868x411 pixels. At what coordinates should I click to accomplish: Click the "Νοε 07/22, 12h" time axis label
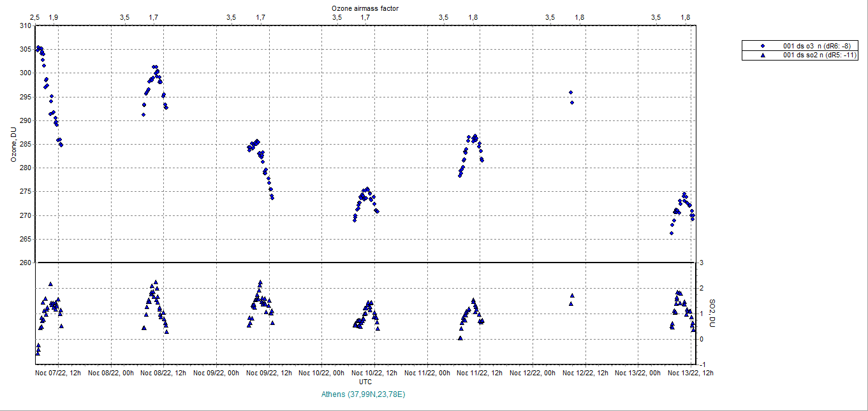pos(58,373)
